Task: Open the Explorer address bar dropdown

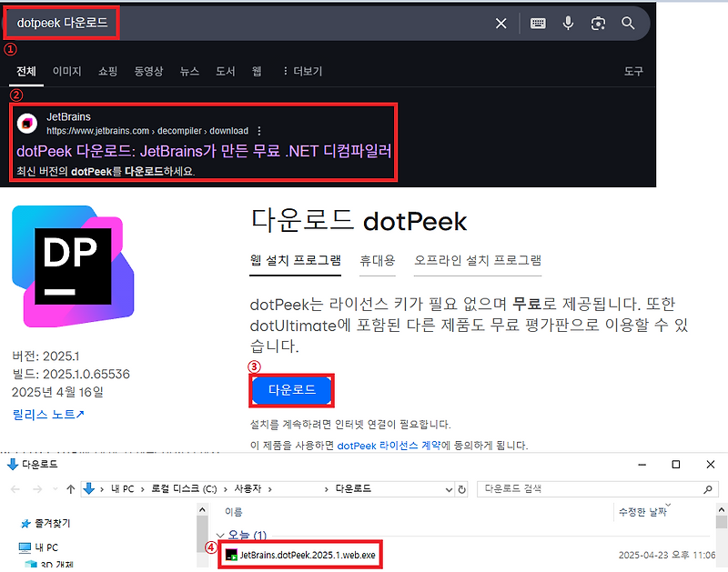Action: click(450, 488)
